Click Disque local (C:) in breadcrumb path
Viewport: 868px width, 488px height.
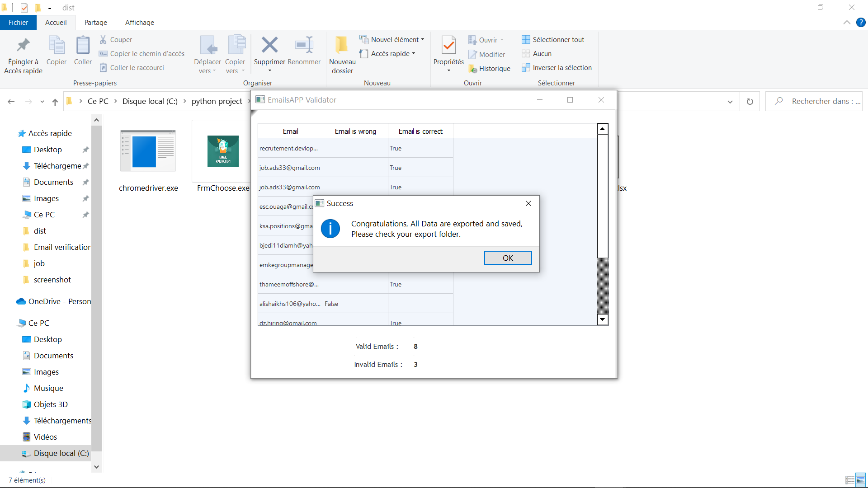150,101
